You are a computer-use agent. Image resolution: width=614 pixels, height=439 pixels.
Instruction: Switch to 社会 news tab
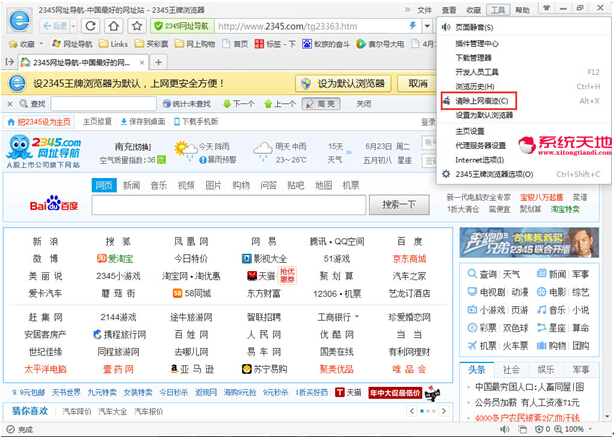pyautogui.click(x=511, y=370)
